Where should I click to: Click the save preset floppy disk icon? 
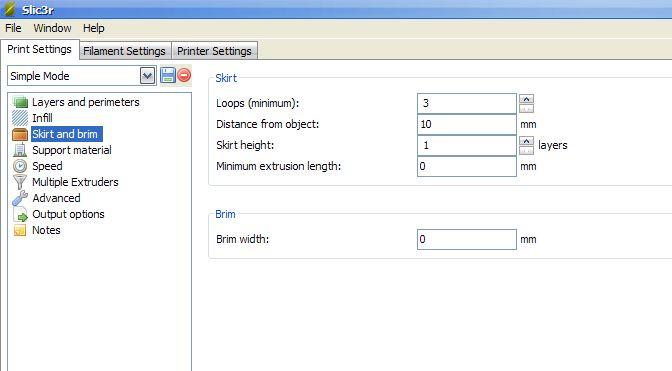pyautogui.click(x=168, y=75)
